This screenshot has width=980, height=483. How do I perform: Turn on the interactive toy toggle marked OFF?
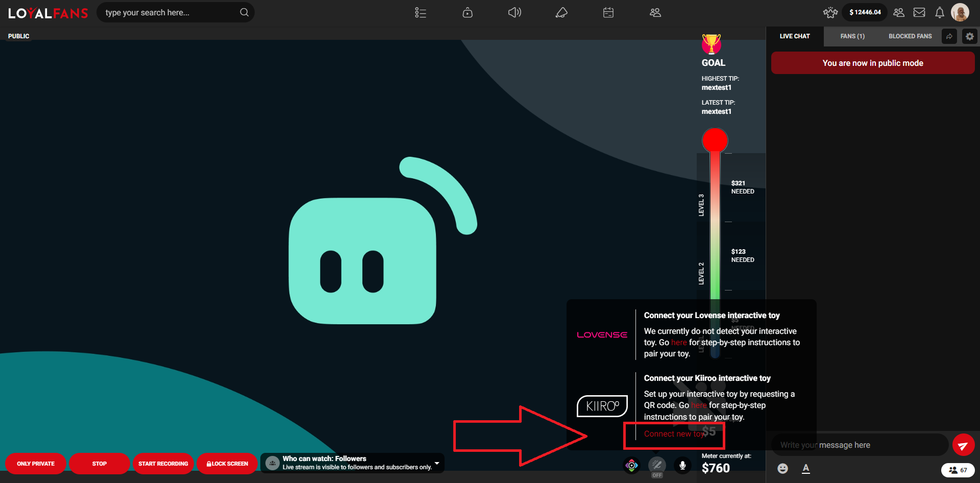click(657, 466)
